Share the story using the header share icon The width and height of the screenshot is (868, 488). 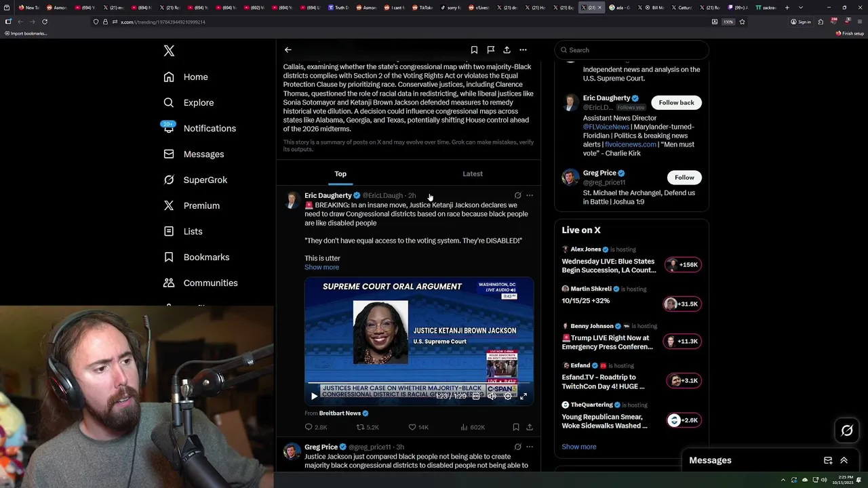click(x=507, y=49)
